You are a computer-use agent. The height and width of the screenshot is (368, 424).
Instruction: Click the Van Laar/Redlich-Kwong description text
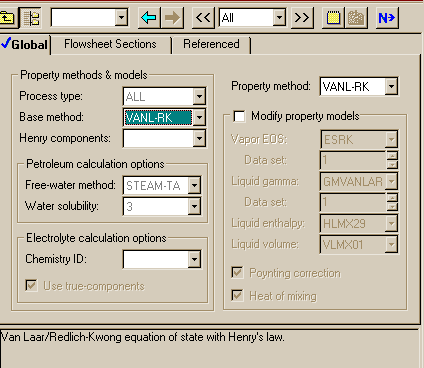point(143,337)
